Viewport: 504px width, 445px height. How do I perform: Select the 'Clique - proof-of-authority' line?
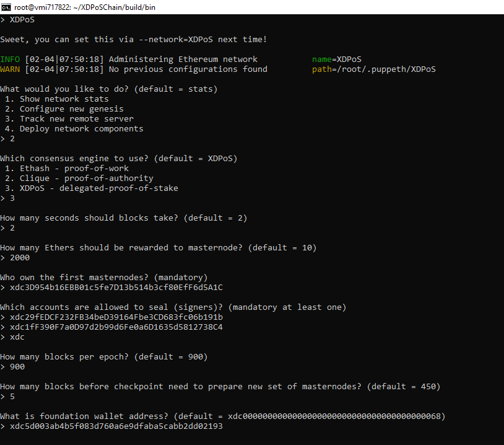(86, 178)
